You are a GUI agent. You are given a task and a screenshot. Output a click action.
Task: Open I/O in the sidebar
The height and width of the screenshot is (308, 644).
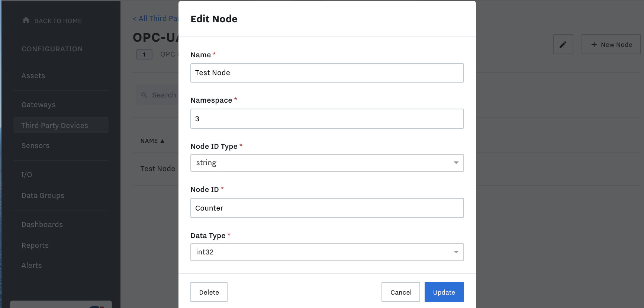(26, 175)
